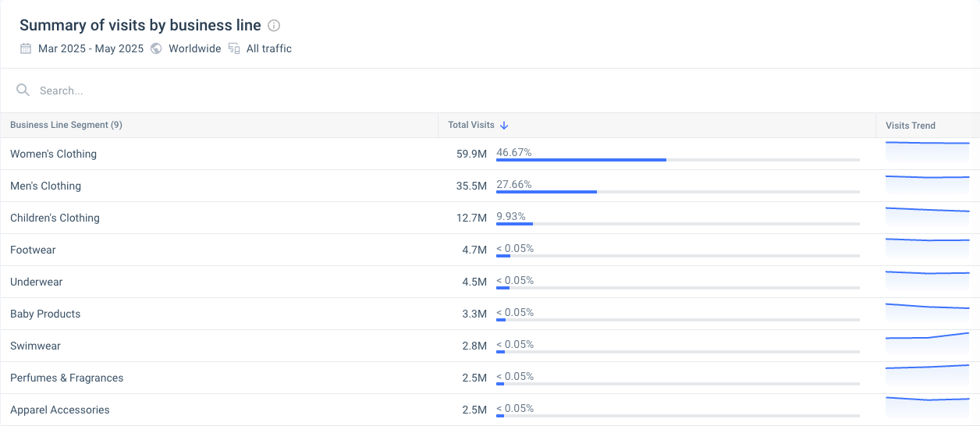
Task: Sort by Business Line Segment column
Action: click(66, 125)
